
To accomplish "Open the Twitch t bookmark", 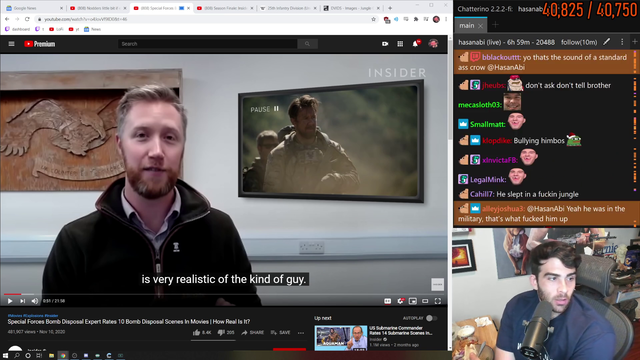I will [40, 29].
